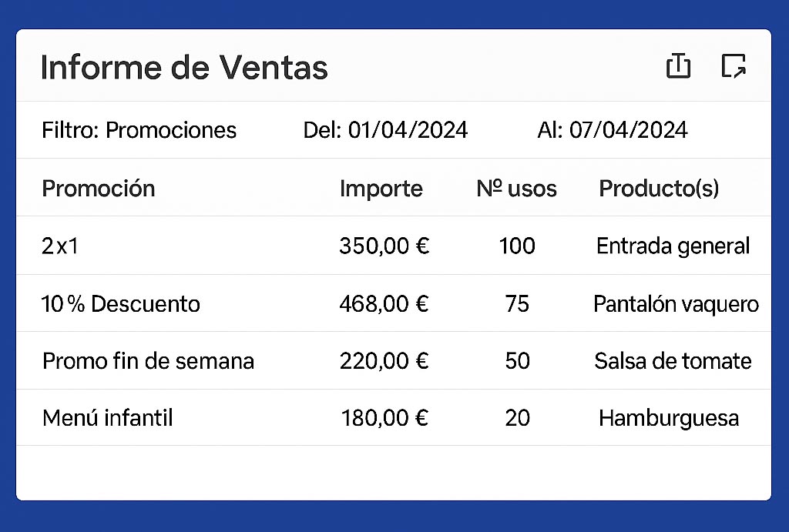Sort by the Promoción column header
Viewport: 789px width, 532px height.
point(99,189)
